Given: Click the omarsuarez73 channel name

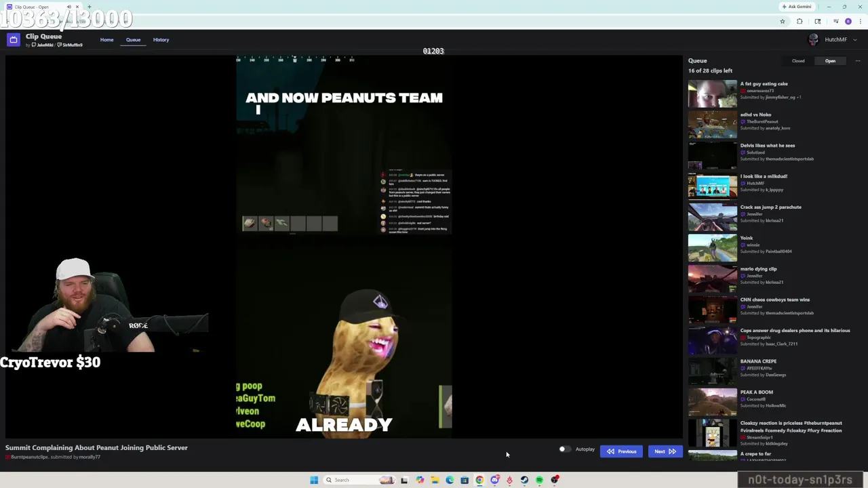Looking at the screenshot, I should click(x=759, y=91).
